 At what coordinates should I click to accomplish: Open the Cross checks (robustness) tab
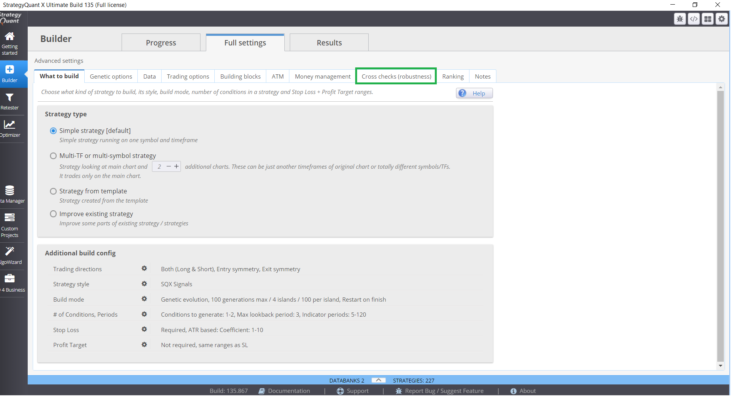coord(396,77)
